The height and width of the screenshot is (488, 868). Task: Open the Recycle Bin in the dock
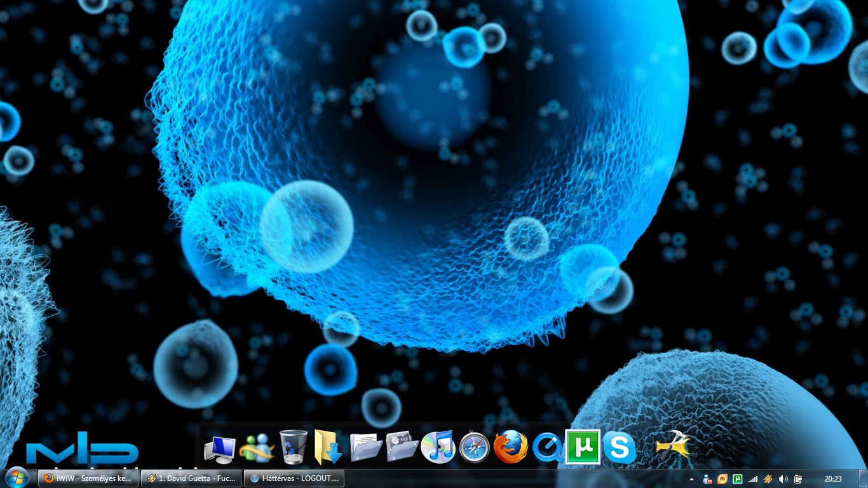coord(293,447)
